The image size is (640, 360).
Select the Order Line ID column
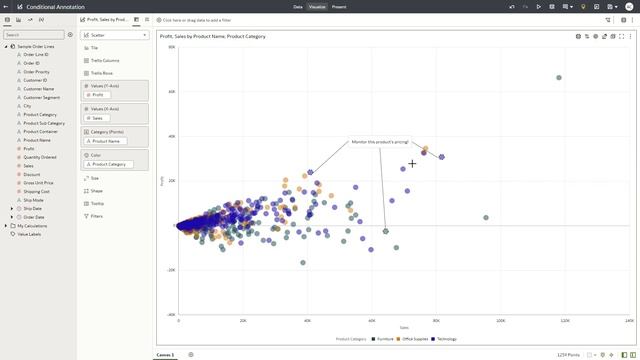click(x=36, y=54)
